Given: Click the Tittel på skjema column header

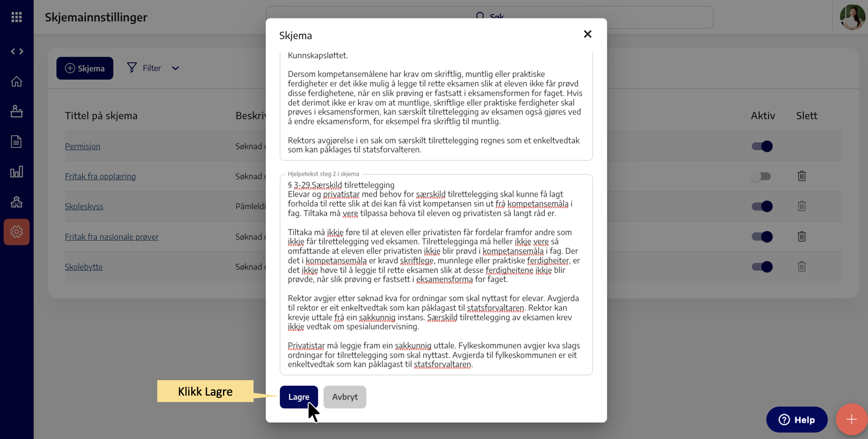Looking at the screenshot, I should point(101,116).
